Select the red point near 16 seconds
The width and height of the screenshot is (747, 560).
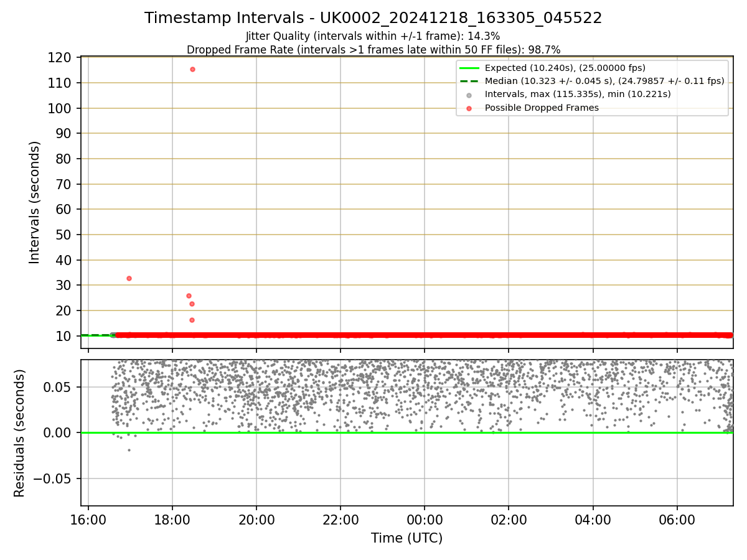click(x=192, y=320)
